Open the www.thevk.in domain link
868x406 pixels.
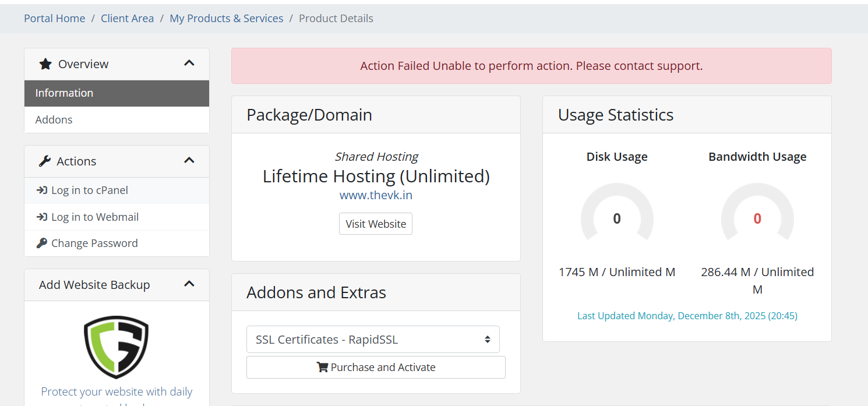(x=376, y=196)
